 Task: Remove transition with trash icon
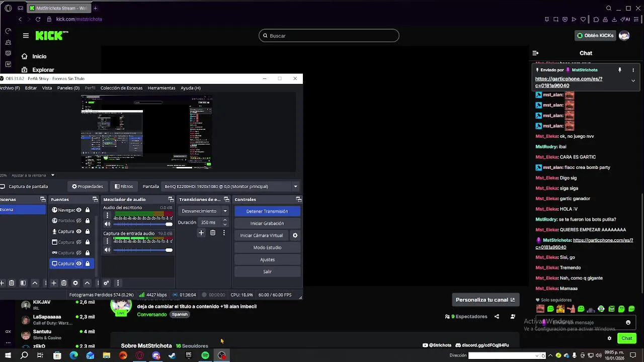[x=213, y=233]
